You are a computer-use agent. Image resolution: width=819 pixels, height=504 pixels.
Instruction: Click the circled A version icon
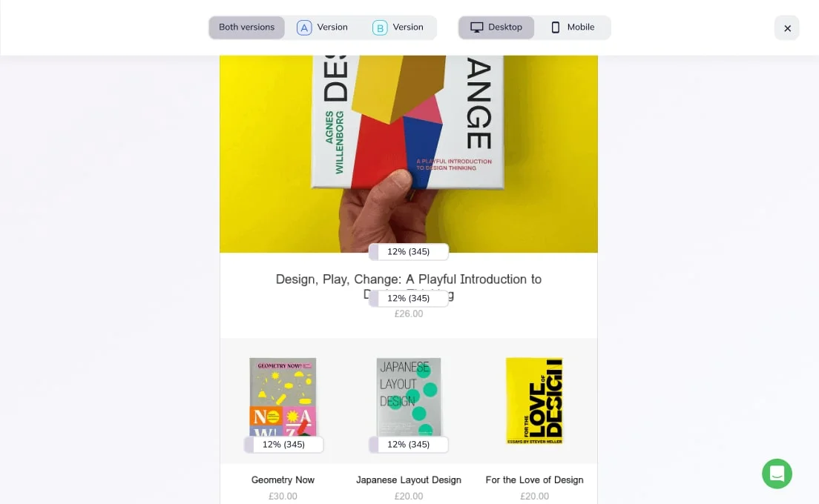(304, 27)
